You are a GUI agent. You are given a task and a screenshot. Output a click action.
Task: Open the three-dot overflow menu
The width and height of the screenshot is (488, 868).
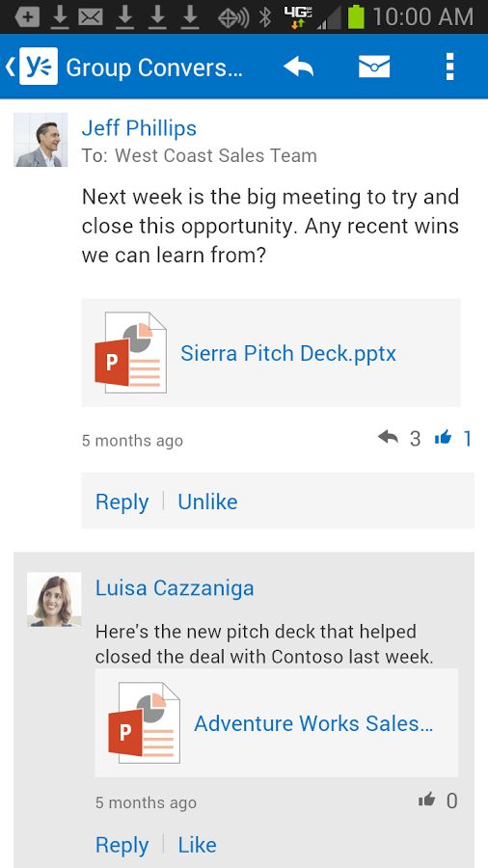[x=449, y=67]
